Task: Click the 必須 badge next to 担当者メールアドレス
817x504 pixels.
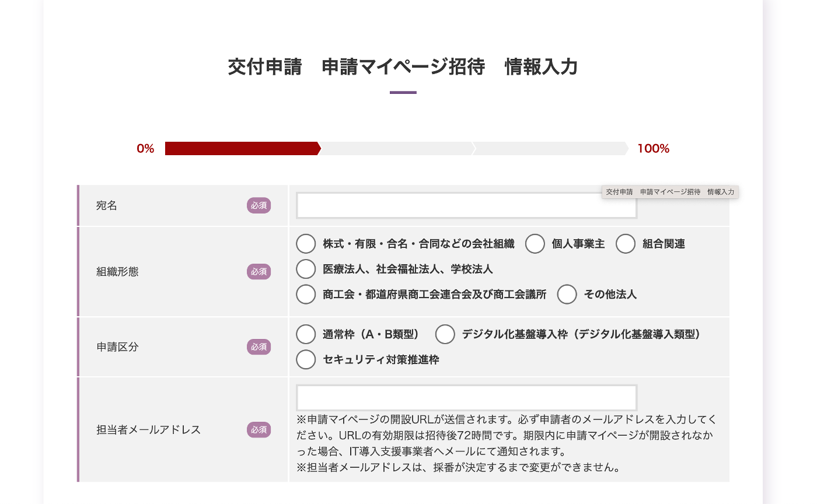Action: point(259,430)
